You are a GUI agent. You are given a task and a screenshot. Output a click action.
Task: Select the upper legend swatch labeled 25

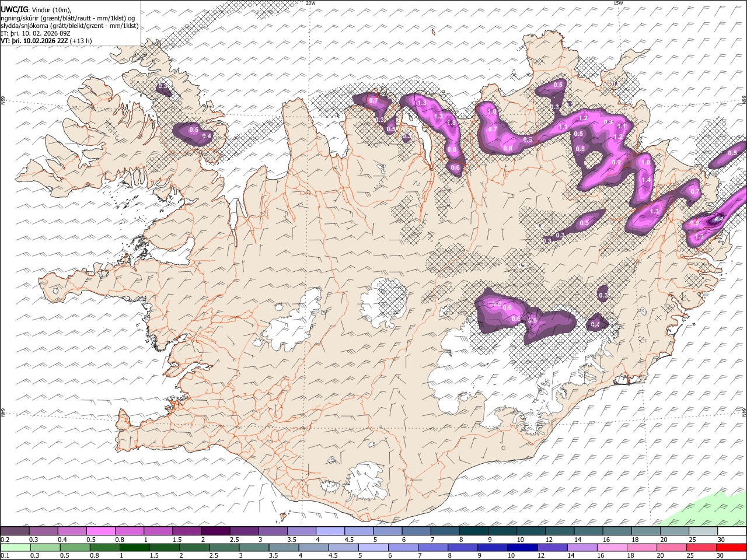pyautogui.click(x=703, y=531)
